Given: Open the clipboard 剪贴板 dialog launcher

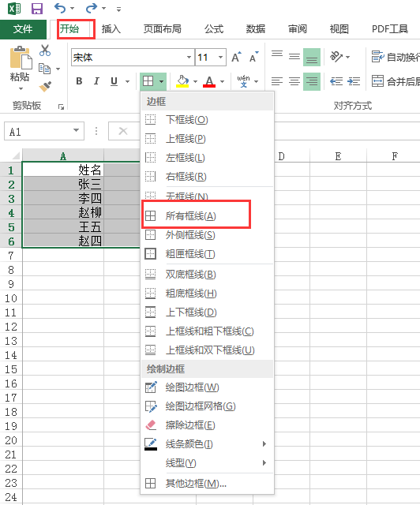Looking at the screenshot, I should tap(61, 107).
